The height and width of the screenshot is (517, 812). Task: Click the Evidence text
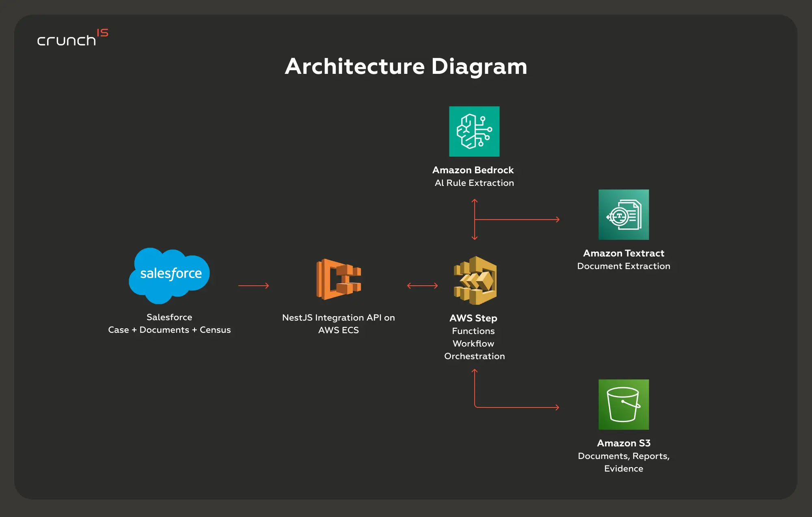coord(624,469)
